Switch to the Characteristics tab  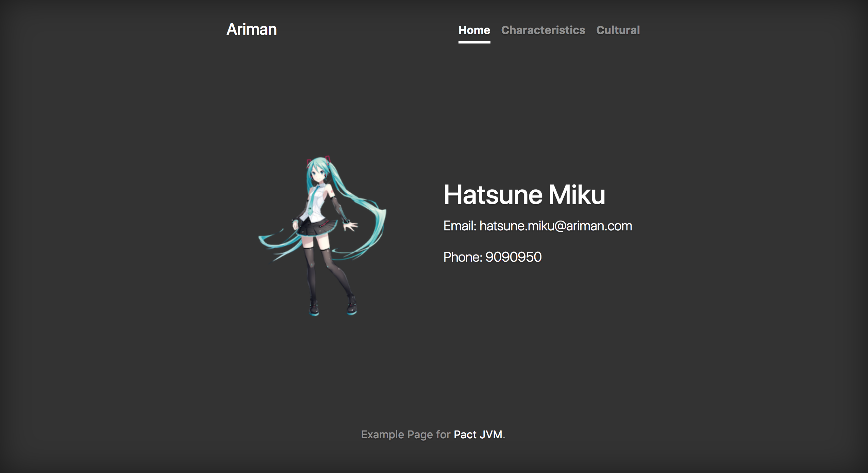[x=543, y=30]
